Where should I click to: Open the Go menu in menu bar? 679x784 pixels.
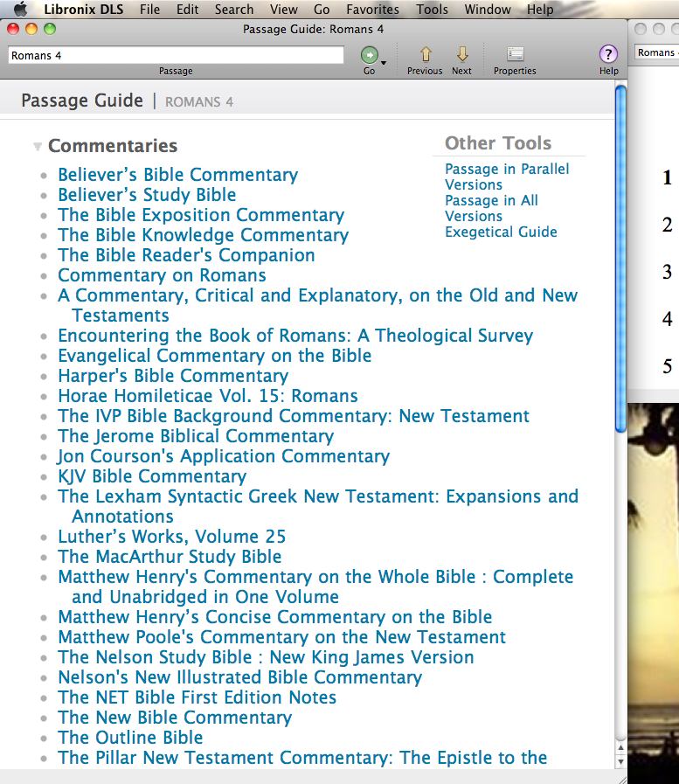point(322,9)
